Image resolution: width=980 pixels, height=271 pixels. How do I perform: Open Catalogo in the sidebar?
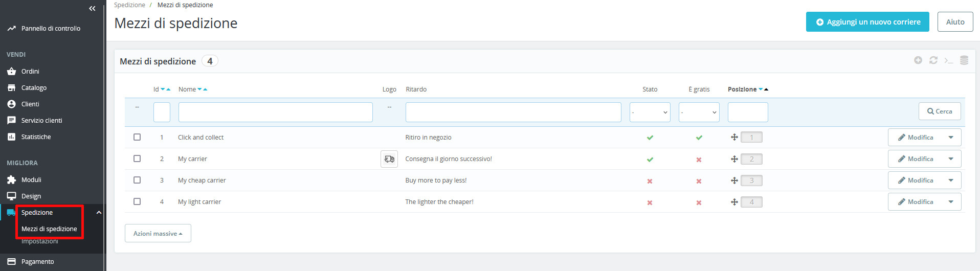coord(34,88)
